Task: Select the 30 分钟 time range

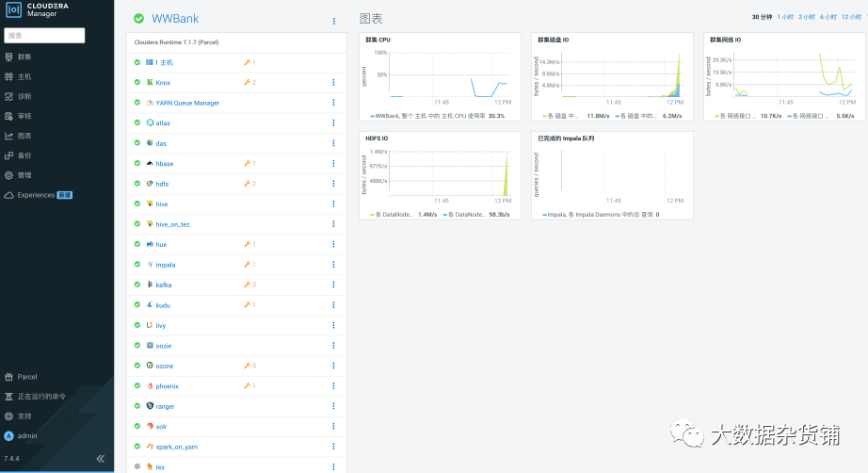Action: pyautogui.click(x=762, y=17)
